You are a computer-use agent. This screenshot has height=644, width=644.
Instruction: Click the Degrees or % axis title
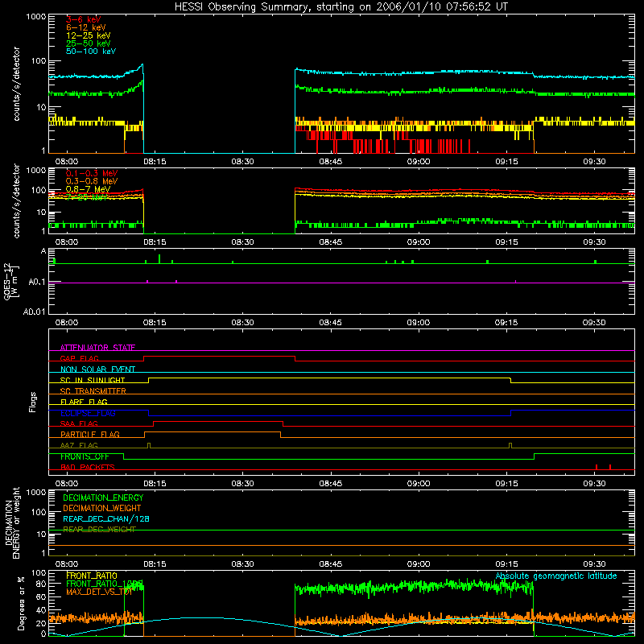(x=21, y=603)
